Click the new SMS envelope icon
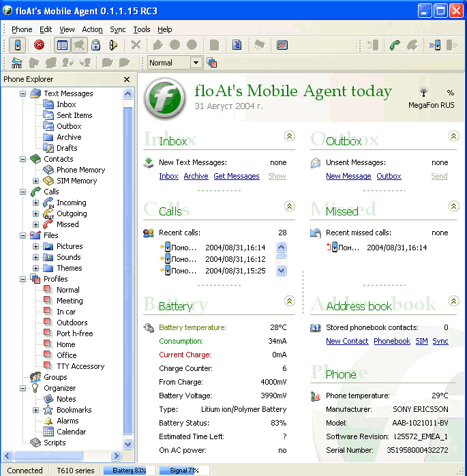Viewport: 467px width, 476px height. 16,63
